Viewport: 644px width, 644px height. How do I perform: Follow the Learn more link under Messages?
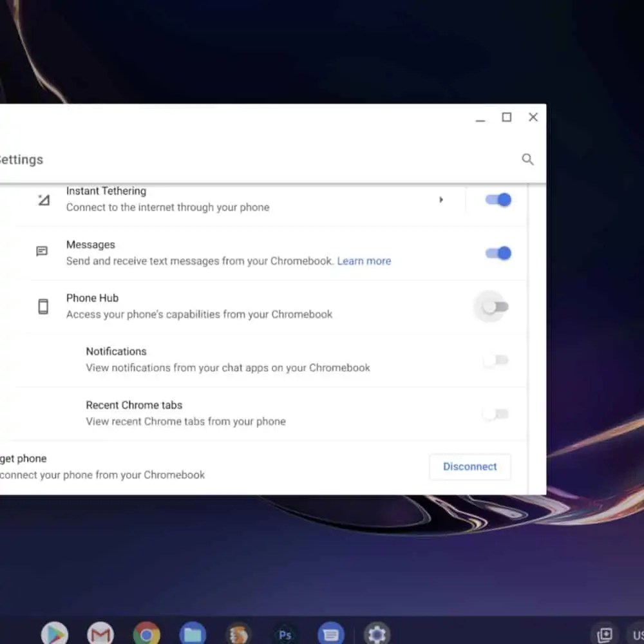point(364,261)
